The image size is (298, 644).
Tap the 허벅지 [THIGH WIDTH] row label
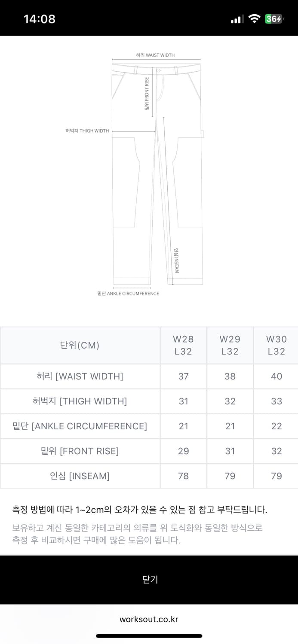click(x=80, y=401)
